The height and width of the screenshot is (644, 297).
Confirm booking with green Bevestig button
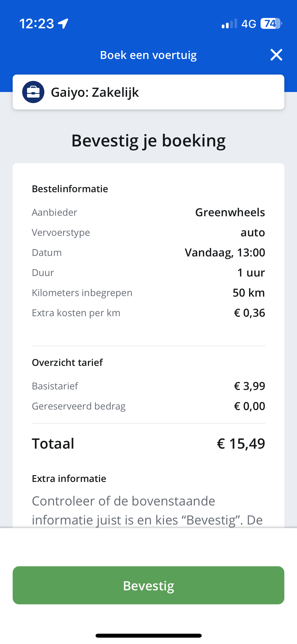[x=148, y=585]
